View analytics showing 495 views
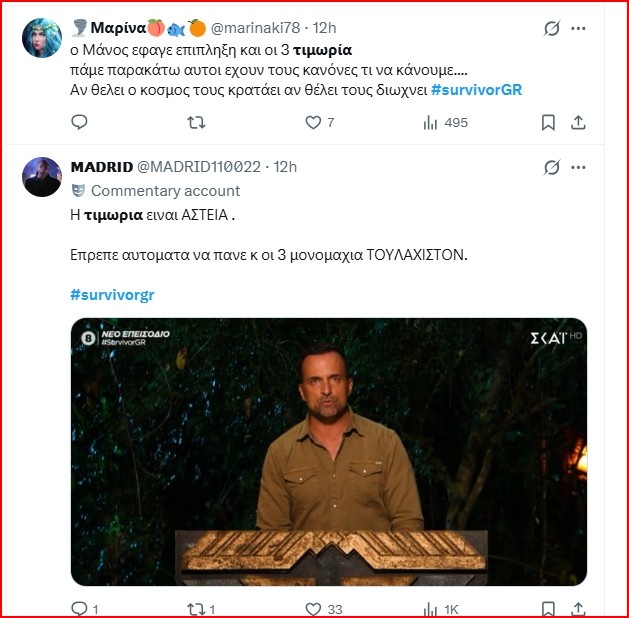629x618 pixels. click(x=431, y=122)
